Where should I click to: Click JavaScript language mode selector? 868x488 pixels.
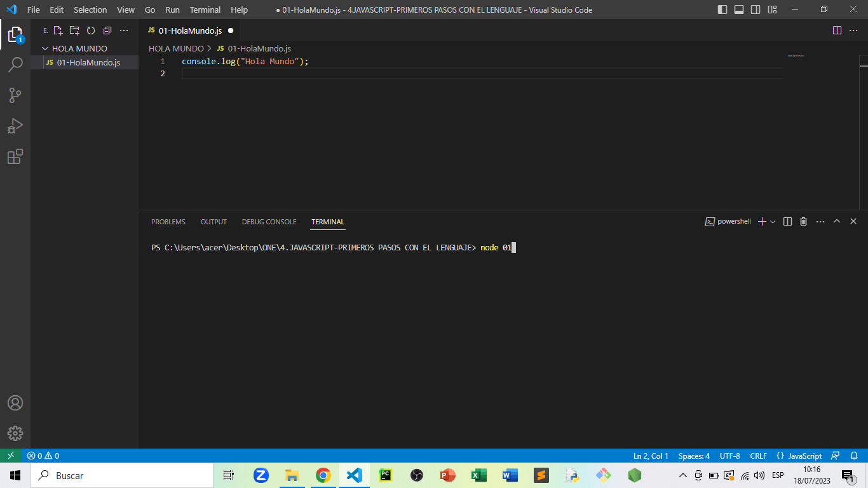[799, 456]
